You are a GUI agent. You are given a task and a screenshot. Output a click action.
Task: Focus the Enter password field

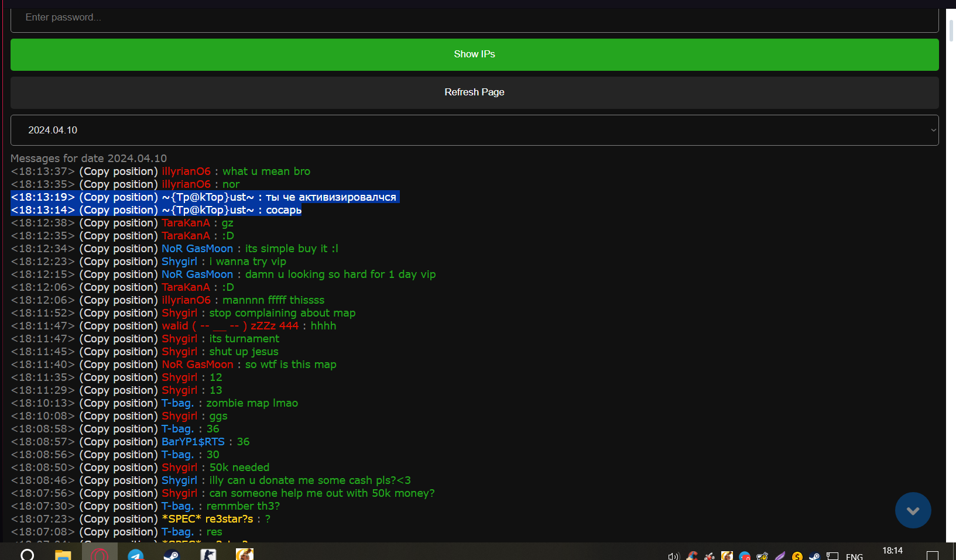pos(474,18)
